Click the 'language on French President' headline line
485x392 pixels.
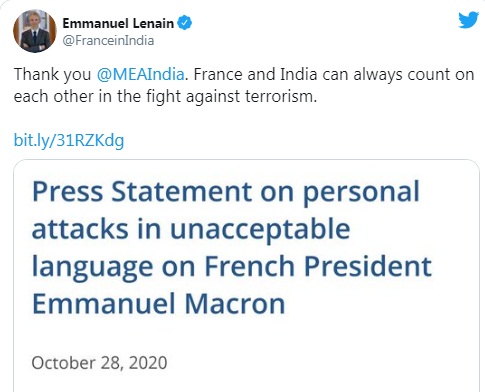232,267
